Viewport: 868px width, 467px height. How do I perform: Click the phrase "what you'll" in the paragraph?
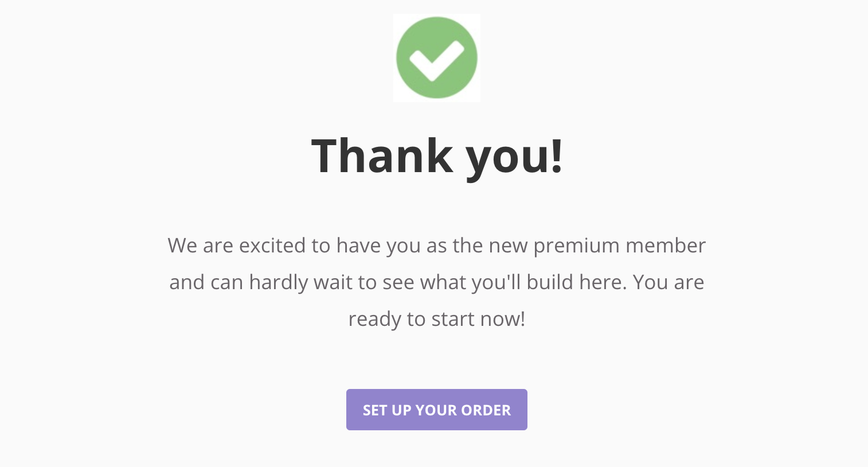(x=470, y=282)
